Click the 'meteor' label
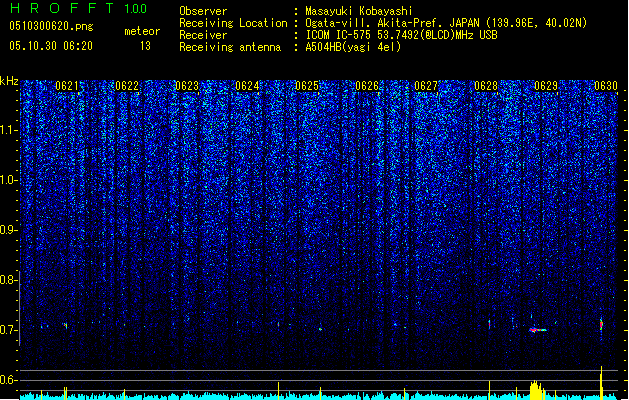The width and height of the screenshot is (629, 400). click(142, 31)
